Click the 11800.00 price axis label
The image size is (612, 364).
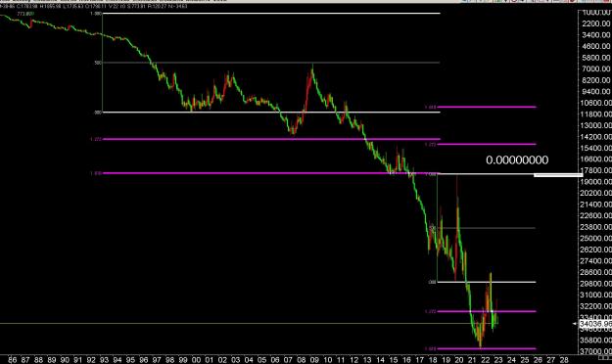point(596,114)
